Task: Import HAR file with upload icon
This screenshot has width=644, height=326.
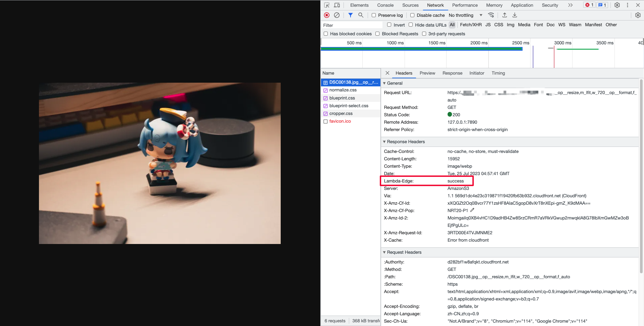Action: pyautogui.click(x=504, y=15)
